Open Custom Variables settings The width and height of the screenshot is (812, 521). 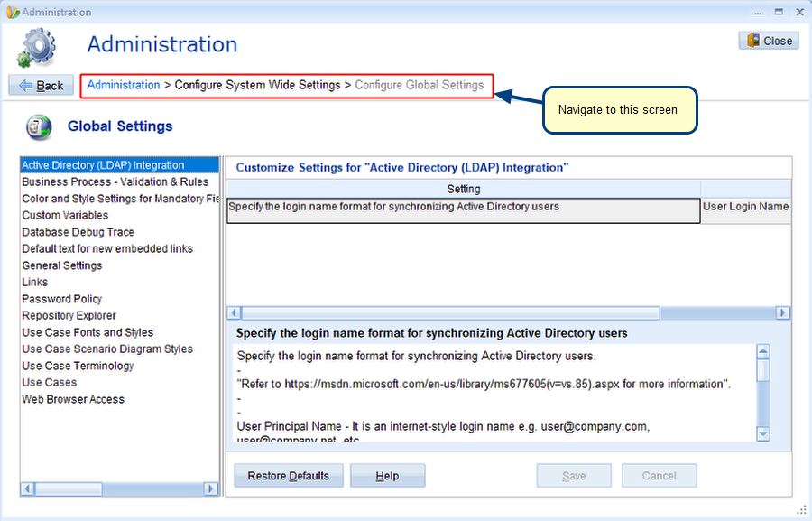[65, 216]
